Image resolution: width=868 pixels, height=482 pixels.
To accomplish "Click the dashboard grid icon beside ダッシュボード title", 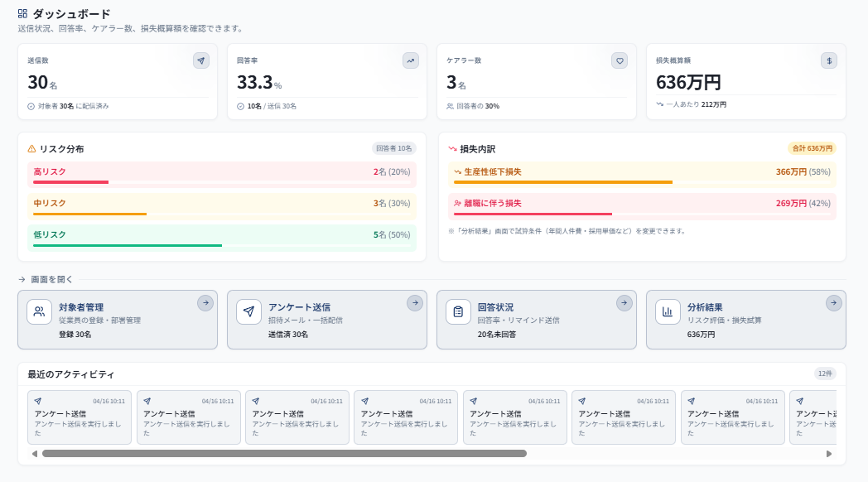I will 22,14.
